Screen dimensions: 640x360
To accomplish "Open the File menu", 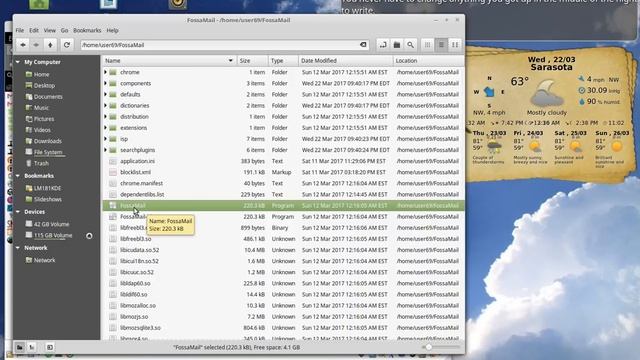I will pos(20,30).
